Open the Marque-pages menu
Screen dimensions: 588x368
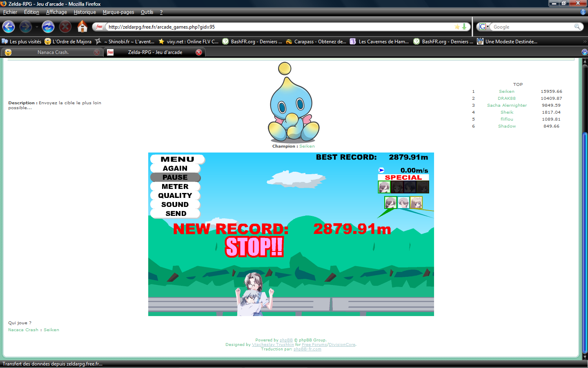pyautogui.click(x=118, y=12)
